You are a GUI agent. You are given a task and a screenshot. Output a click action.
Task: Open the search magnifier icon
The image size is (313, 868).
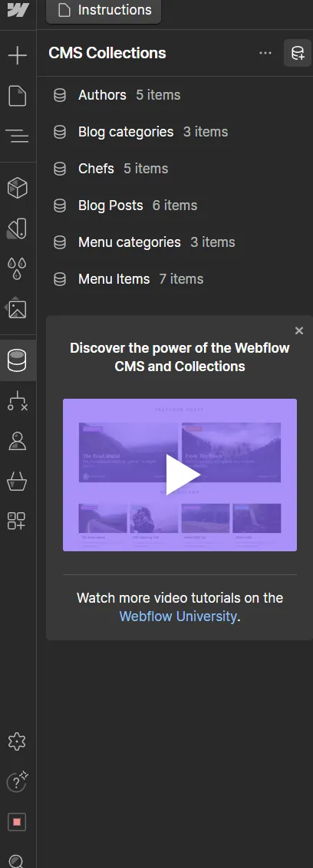(x=17, y=861)
